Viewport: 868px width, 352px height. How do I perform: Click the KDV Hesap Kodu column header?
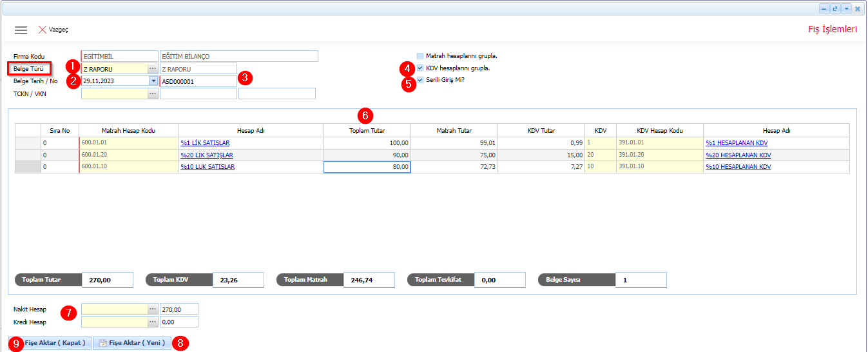[x=660, y=130]
